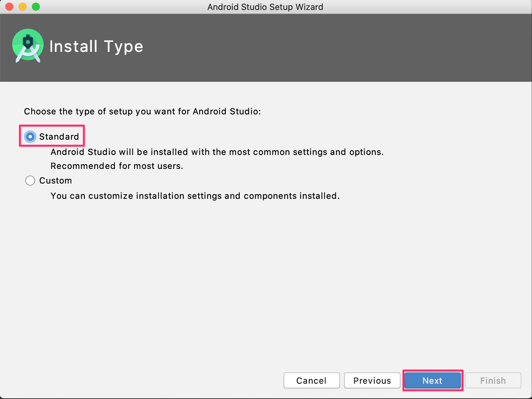
Task: Click 'You can customize installation settings' description
Action: coord(195,196)
